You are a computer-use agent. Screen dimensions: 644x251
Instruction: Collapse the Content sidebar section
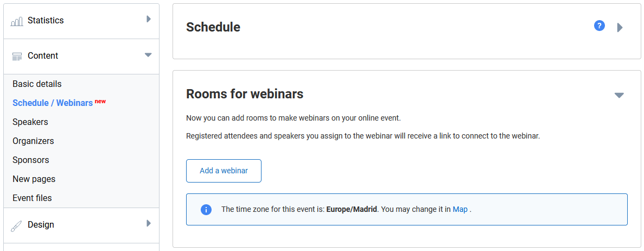point(148,55)
